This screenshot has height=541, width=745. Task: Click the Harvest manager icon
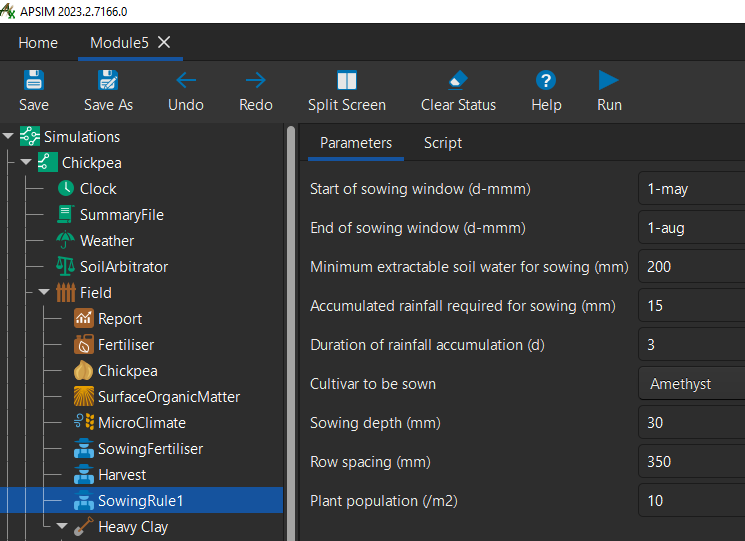coord(84,474)
